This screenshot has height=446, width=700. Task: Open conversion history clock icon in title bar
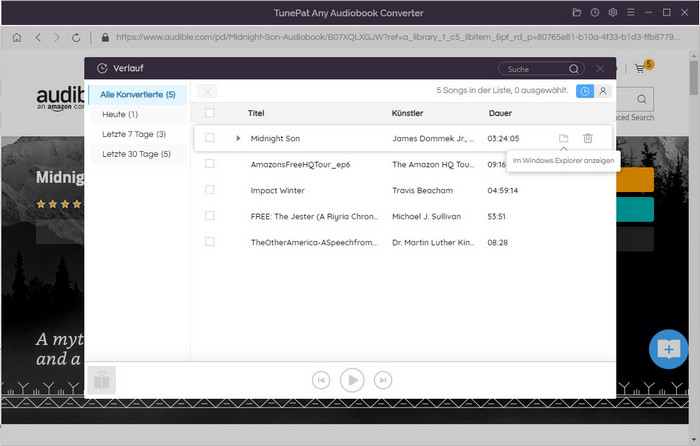(x=595, y=13)
